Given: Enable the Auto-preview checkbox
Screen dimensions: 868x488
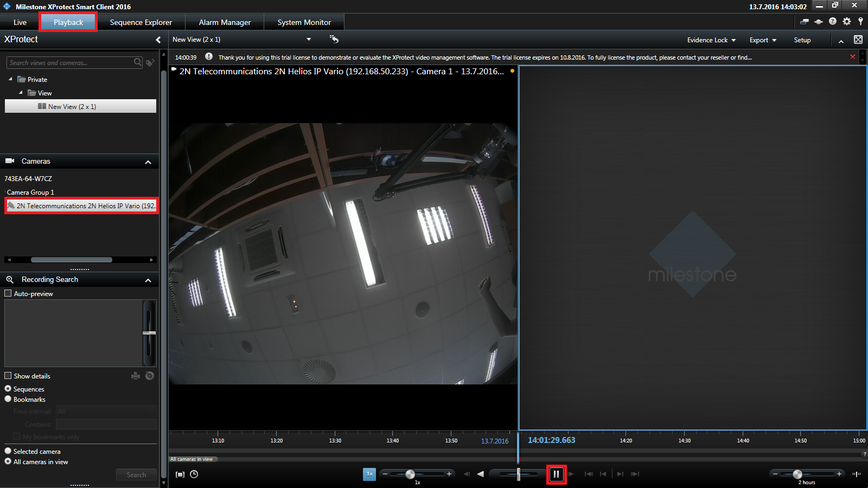Looking at the screenshot, I should [8, 293].
